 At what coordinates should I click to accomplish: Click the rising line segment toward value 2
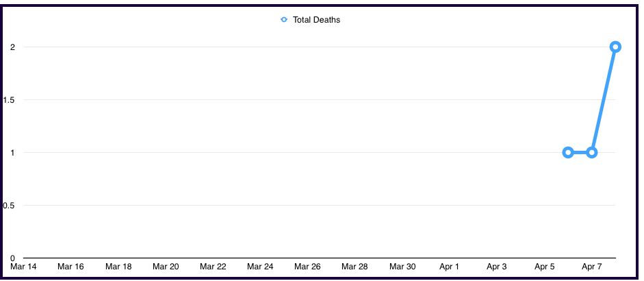(x=604, y=99)
